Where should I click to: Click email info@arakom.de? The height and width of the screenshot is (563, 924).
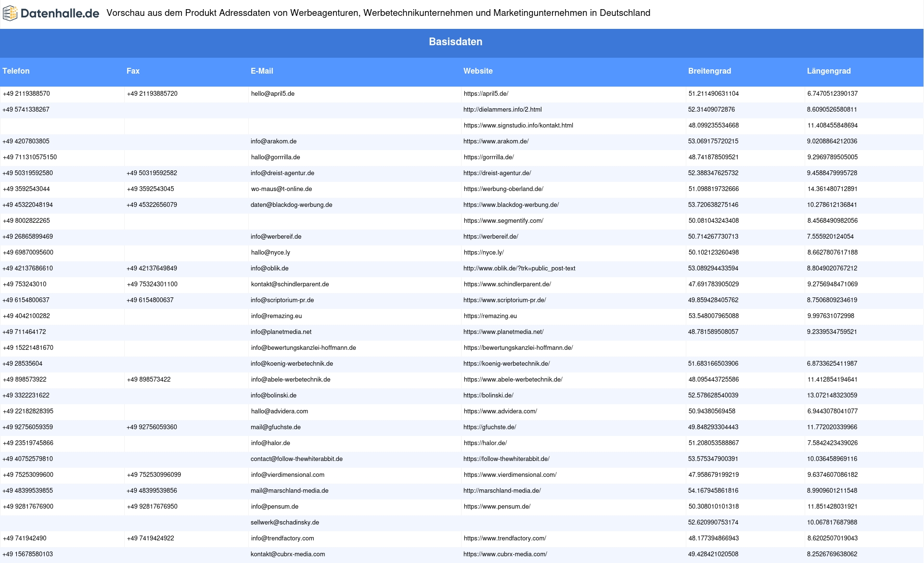point(273,141)
